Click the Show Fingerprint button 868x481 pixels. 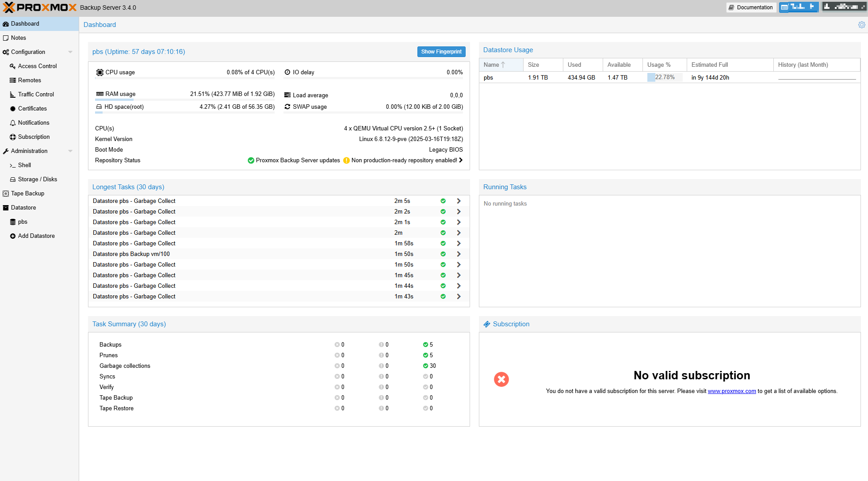coord(441,52)
